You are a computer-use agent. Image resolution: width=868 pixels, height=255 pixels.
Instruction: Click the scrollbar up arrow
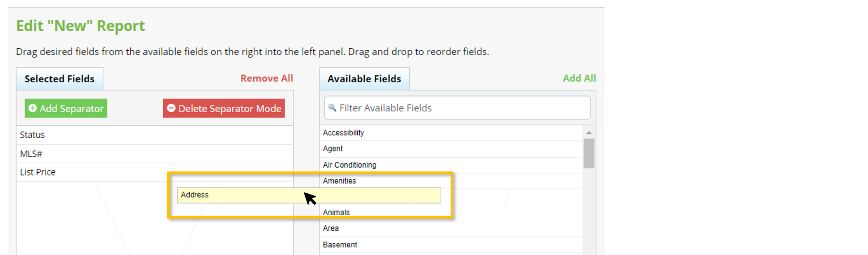pyautogui.click(x=589, y=133)
